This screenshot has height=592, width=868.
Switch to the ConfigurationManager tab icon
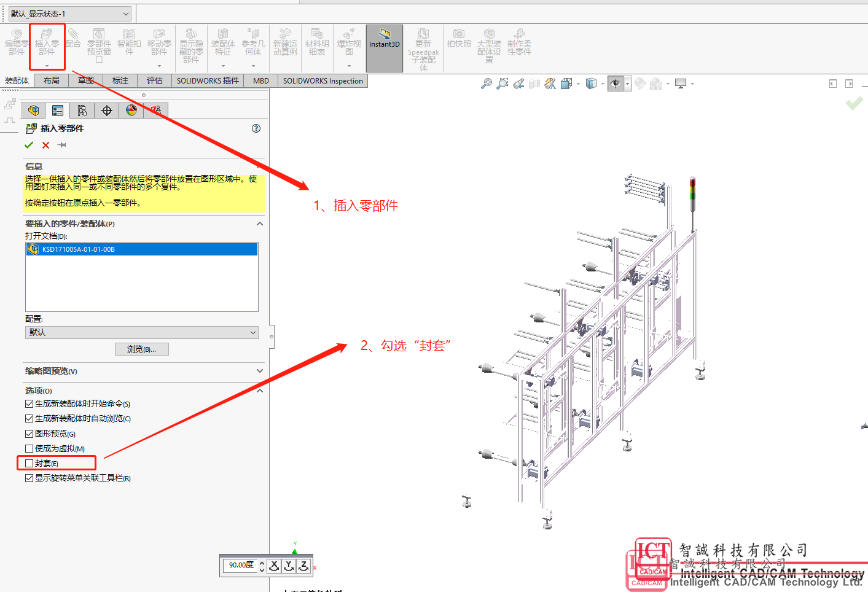[82, 111]
